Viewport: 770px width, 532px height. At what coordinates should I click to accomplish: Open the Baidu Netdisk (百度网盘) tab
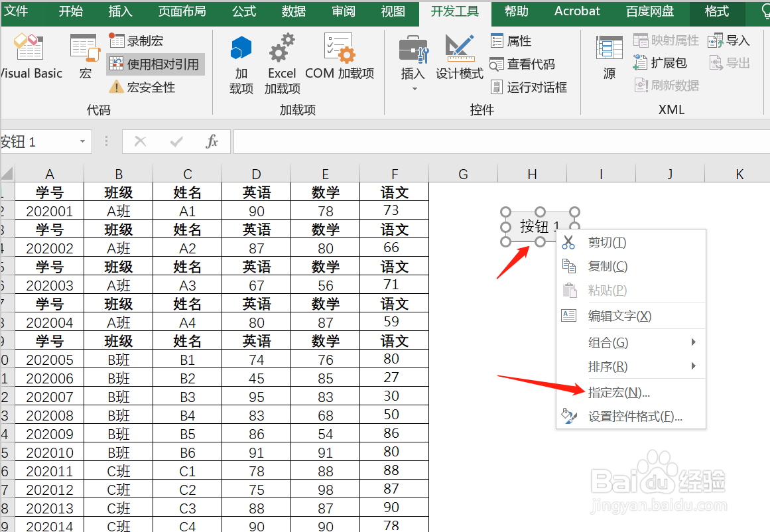point(650,11)
